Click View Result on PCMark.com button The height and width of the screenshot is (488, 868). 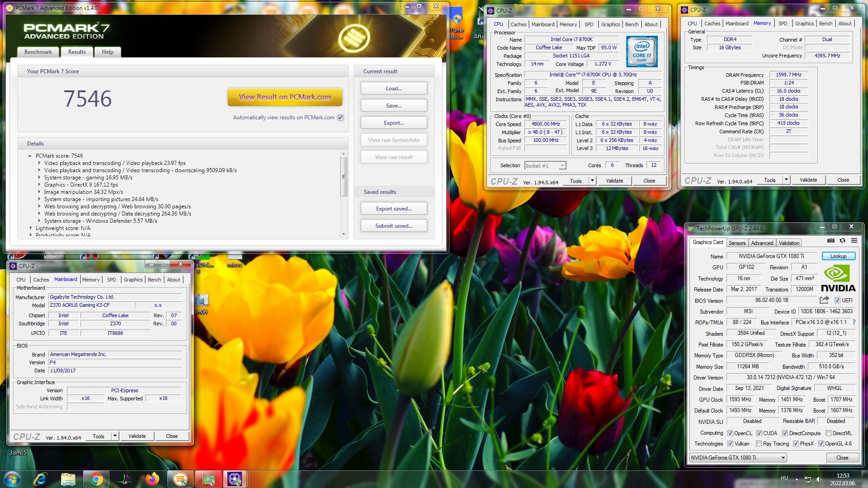pos(285,97)
